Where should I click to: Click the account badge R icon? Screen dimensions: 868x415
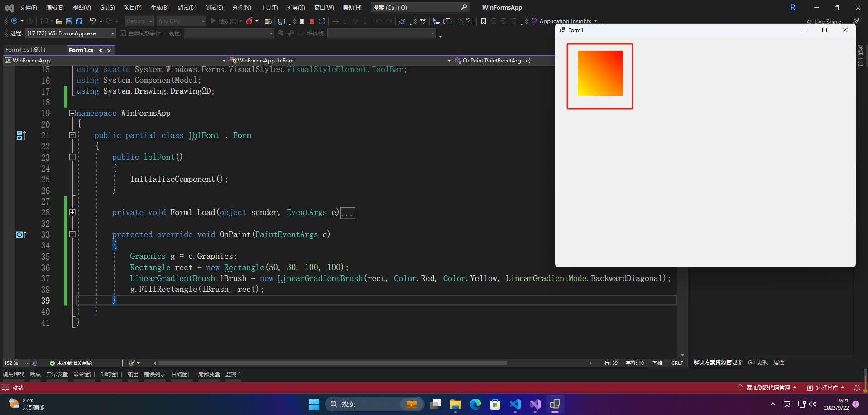[793, 7]
